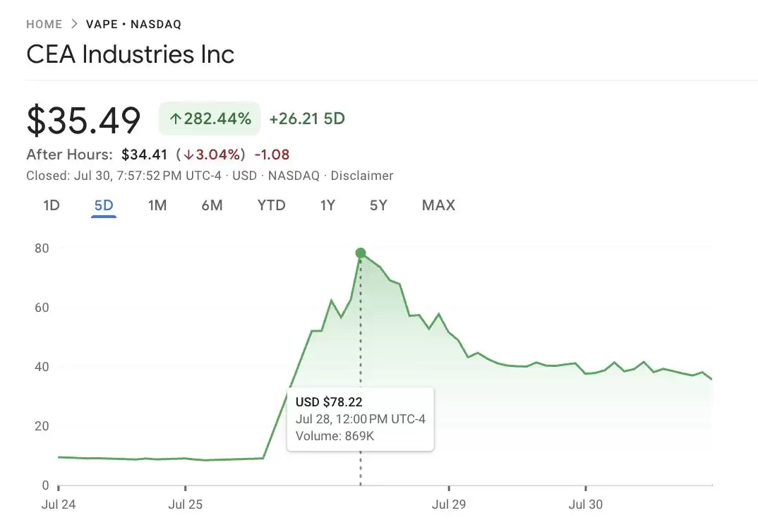Click the VAPE • NASDAQ breadcrumb
Viewport: 758px width, 532px height.
tap(133, 24)
